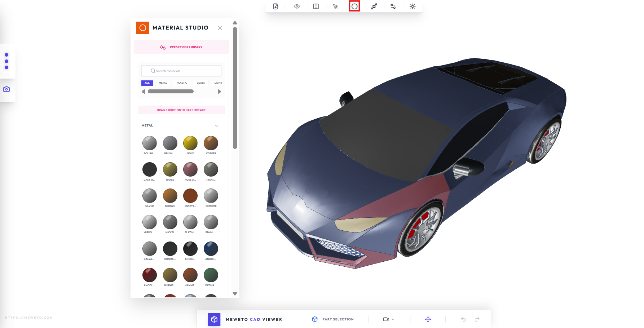Click the orange Material Studio logo icon
Screen dimensions: 644x328
142,28
